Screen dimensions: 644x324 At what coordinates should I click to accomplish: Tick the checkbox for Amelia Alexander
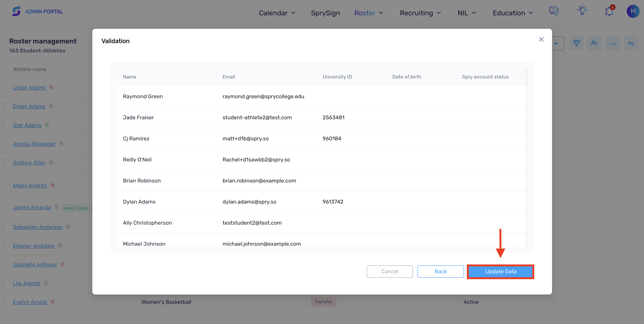2,144
